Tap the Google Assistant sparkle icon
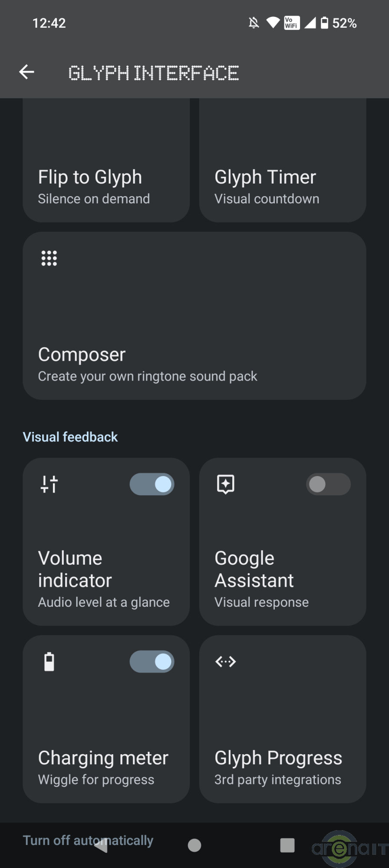The height and width of the screenshot is (868, 389). [226, 484]
